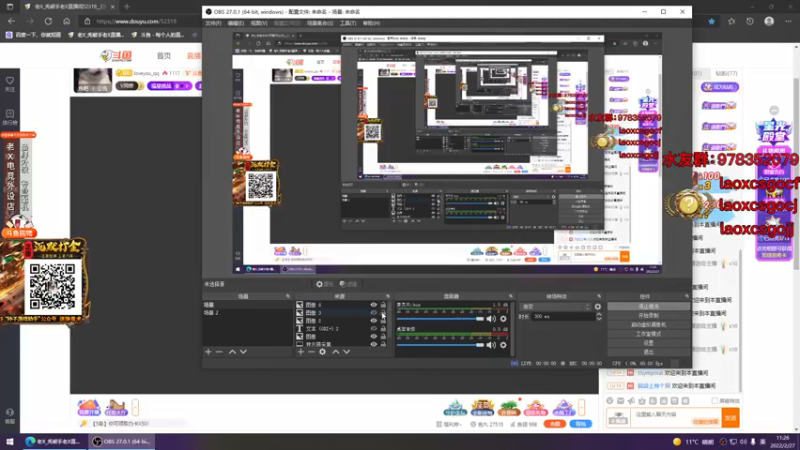This screenshot has height=450, width=800.
Task: Toggle visibility of 图像 4 source
Action: tap(373, 305)
